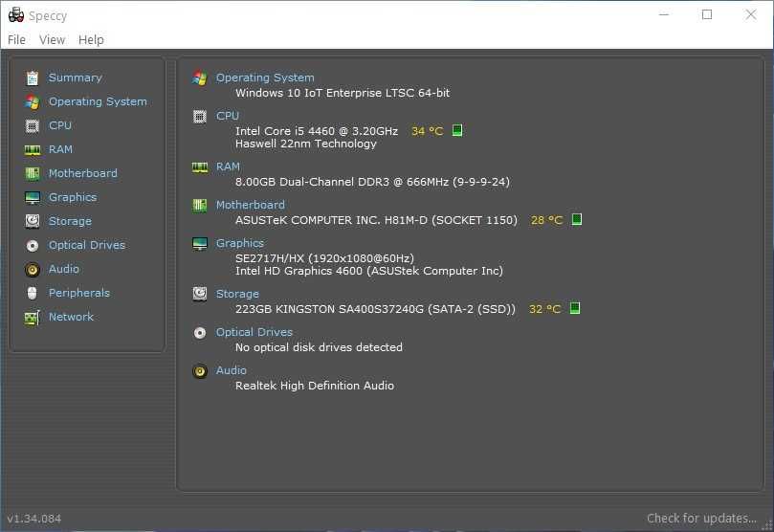Click the Optical Drives disc icon in sidebar

click(x=33, y=245)
